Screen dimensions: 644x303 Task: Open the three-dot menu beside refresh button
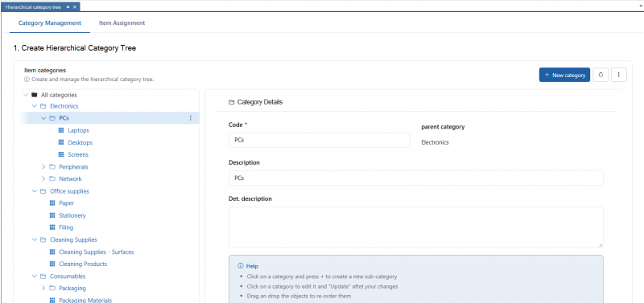coord(618,75)
